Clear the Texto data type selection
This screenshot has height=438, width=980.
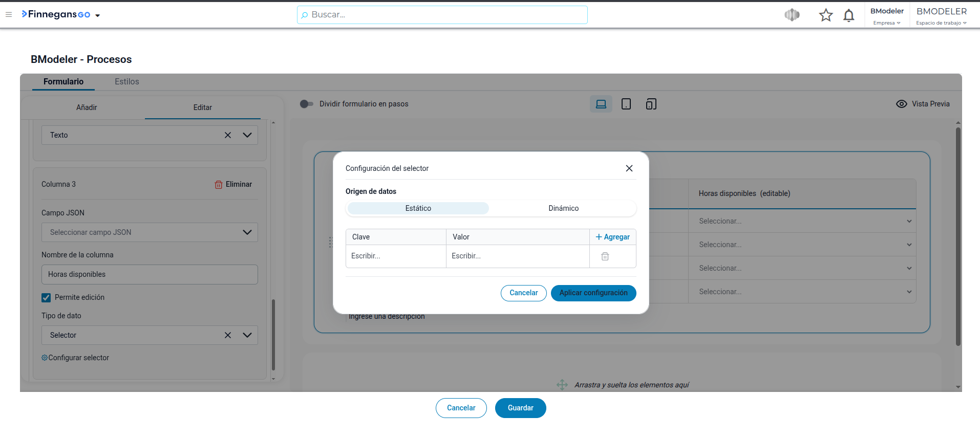point(228,135)
